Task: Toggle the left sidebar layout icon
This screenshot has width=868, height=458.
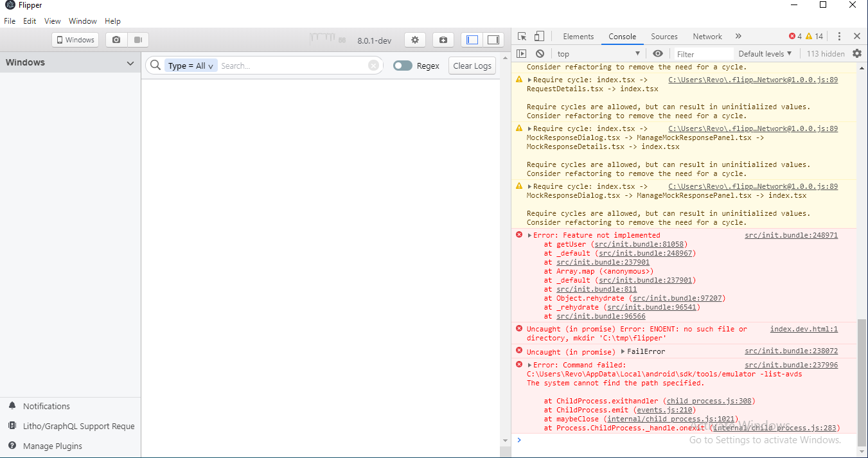Action: [472, 39]
